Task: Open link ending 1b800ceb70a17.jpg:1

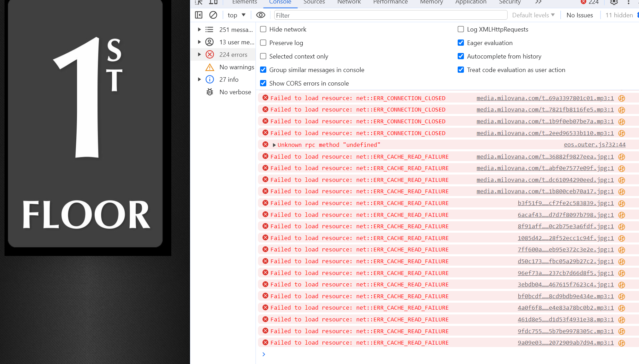Action: click(x=545, y=192)
